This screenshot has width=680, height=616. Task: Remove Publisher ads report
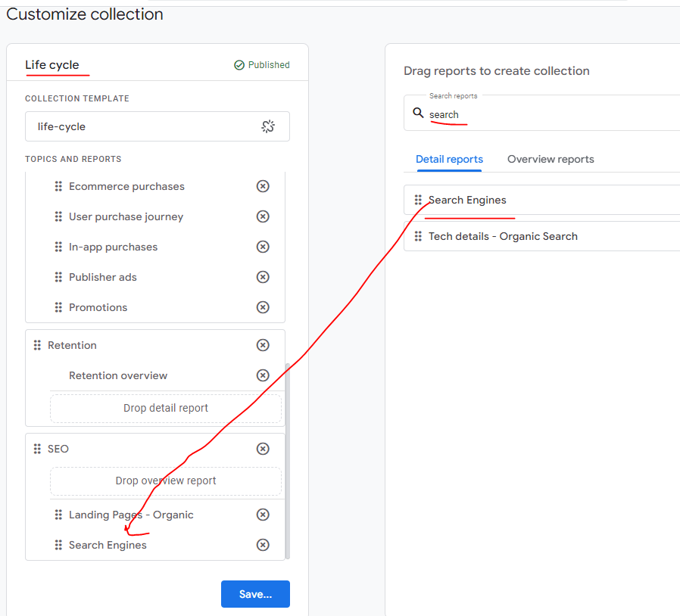point(263,277)
